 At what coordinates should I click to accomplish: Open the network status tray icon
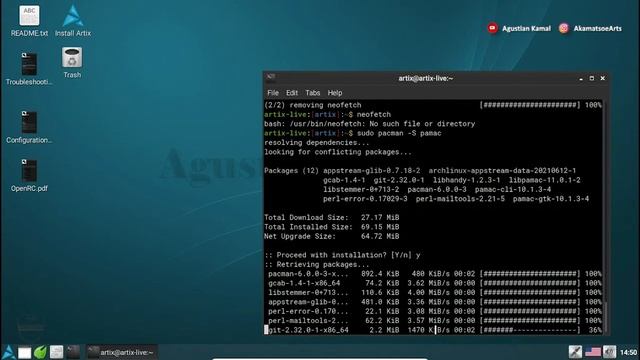coord(575,352)
